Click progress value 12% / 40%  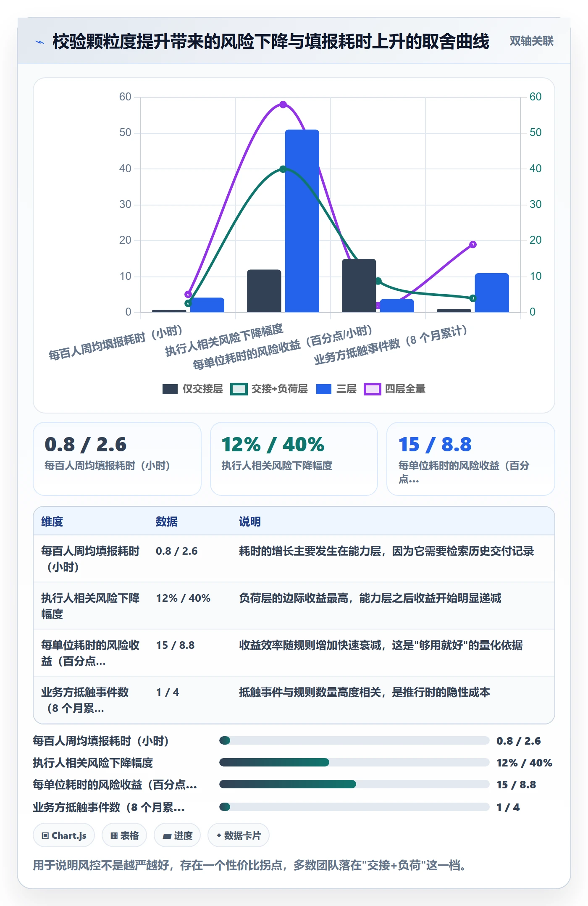(x=524, y=763)
